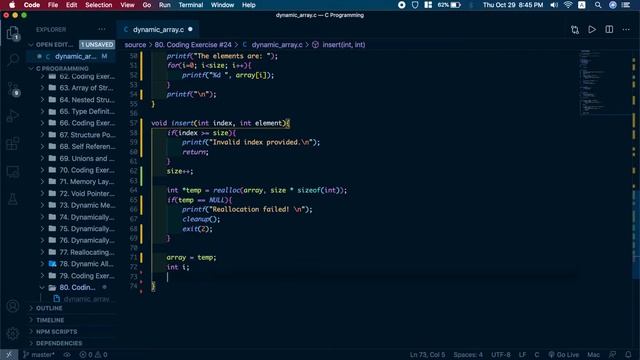This screenshot has width=640, height=360.
Task: Click the Run Code play icon
Action: pos(592,29)
